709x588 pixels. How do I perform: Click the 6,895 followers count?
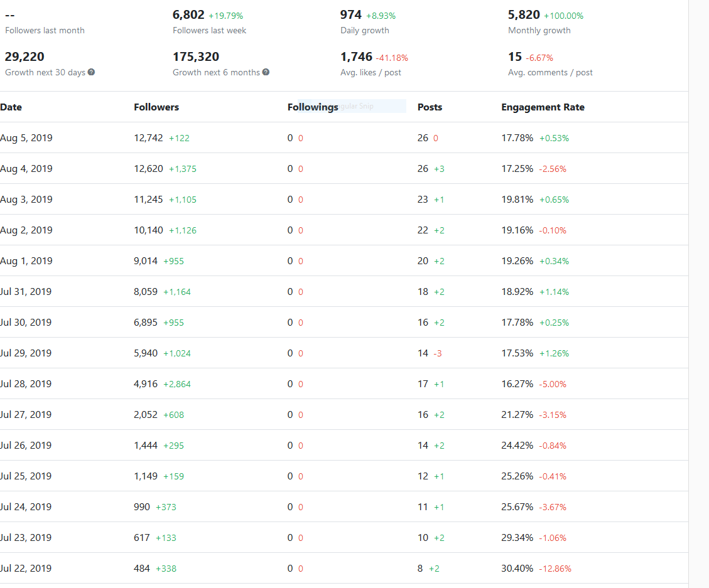pyautogui.click(x=146, y=323)
